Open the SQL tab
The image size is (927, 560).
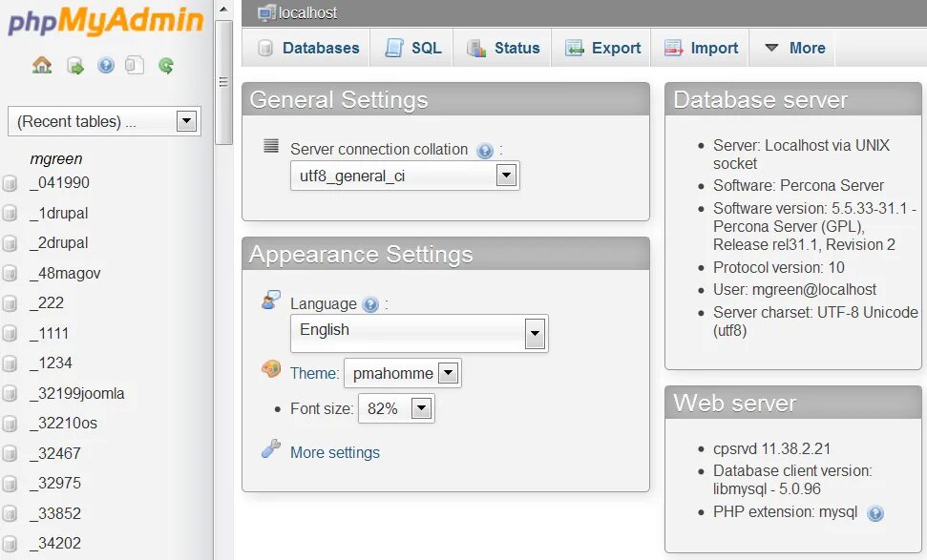point(413,48)
